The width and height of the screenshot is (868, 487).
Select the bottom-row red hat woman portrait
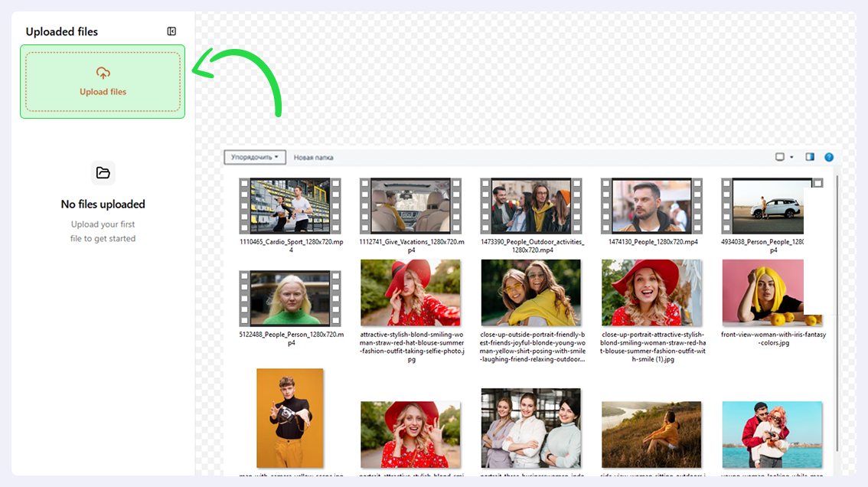(411, 435)
